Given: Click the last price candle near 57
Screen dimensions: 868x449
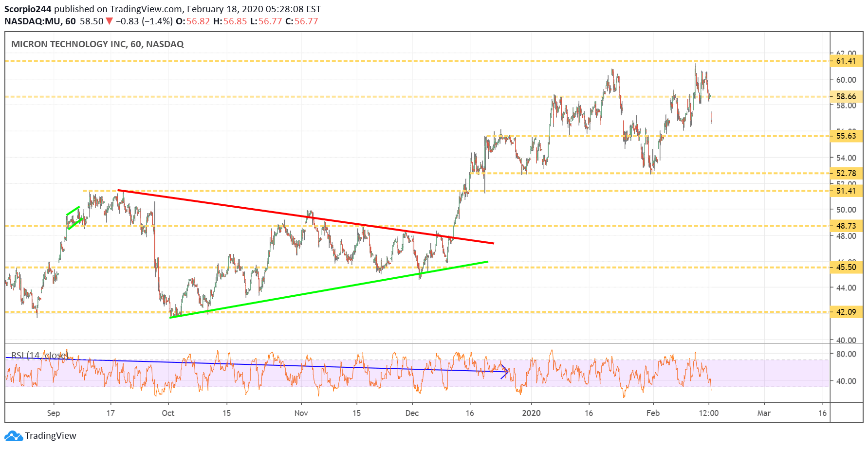Looking at the screenshot, I should coord(711,118).
